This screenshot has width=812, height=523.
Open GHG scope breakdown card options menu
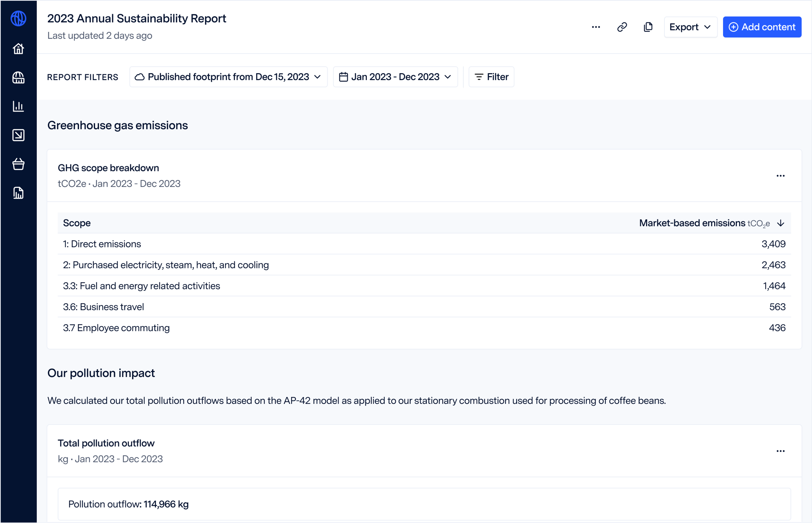coord(780,176)
